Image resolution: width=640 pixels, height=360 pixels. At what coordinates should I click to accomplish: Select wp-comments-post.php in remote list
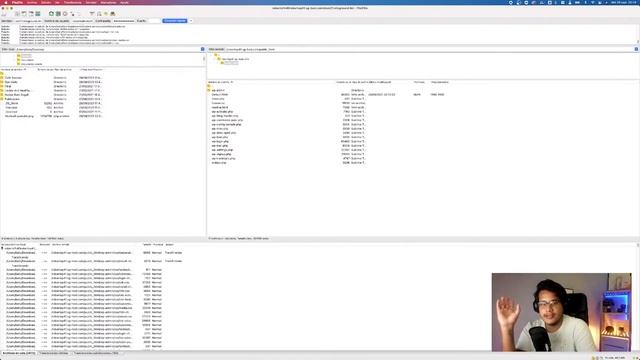[x=227, y=120]
